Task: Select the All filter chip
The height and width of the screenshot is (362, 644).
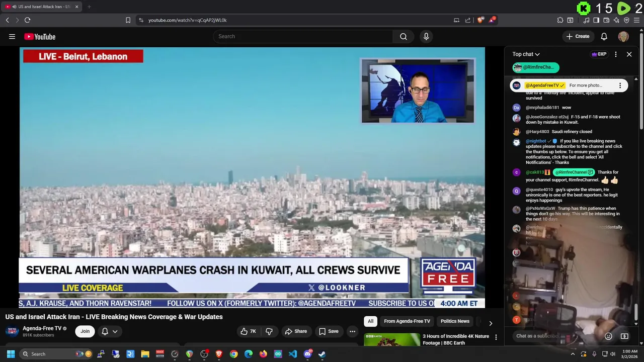Action: 370,321
